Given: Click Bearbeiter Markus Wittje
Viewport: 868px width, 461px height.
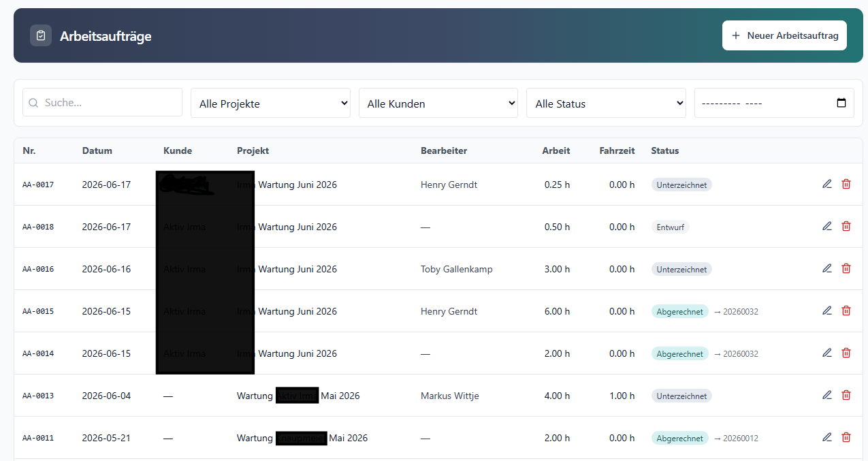Looking at the screenshot, I should 450,396.
